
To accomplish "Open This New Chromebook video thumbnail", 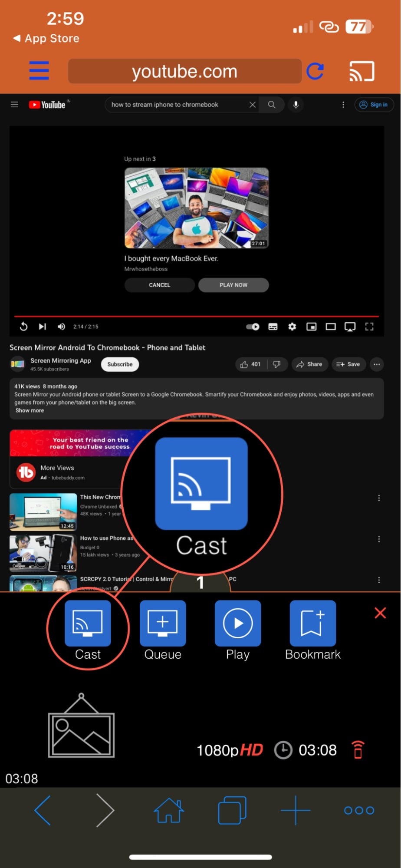I will coord(43,512).
